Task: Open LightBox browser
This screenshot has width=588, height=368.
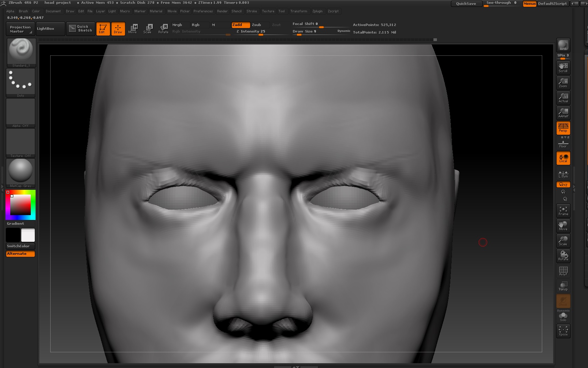Action: coord(46,28)
